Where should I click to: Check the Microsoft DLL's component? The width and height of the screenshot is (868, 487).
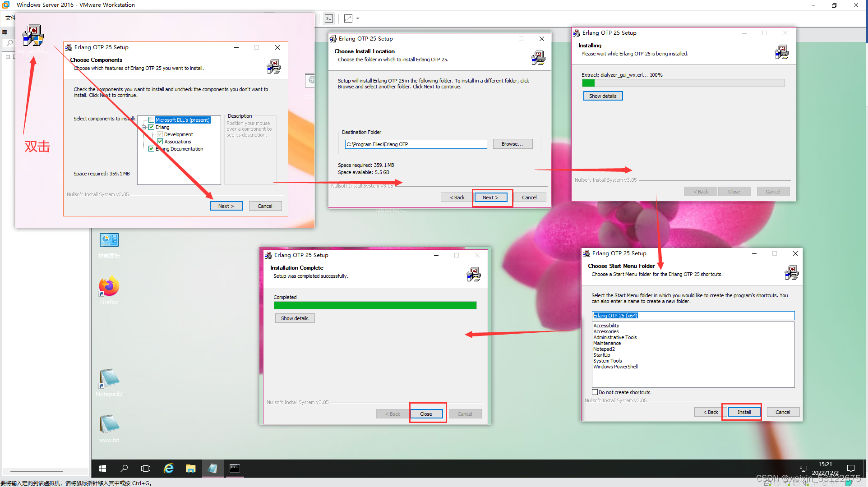[x=151, y=119]
